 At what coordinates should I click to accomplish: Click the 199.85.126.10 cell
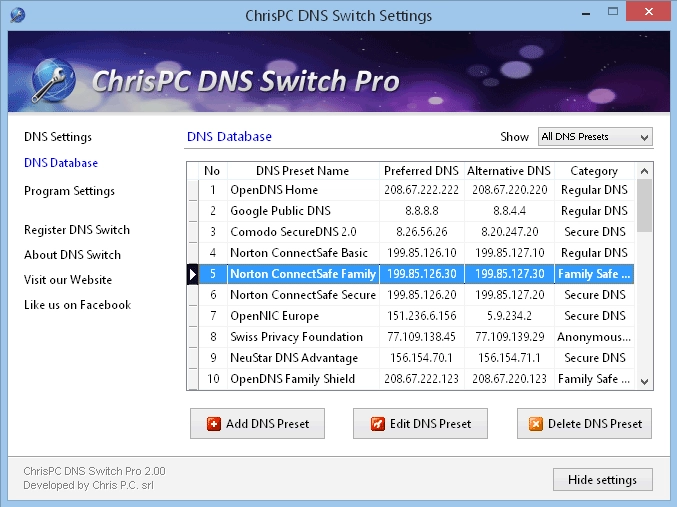click(x=421, y=253)
